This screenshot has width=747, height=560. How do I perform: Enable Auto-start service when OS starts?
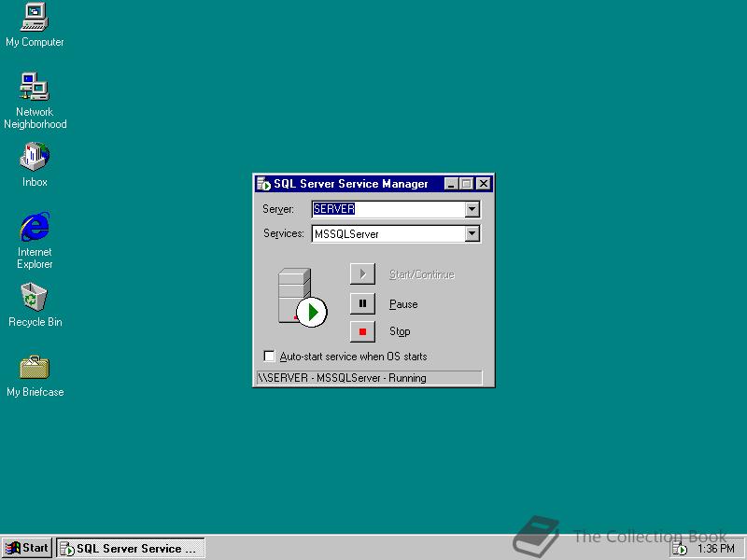click(269, 357)
